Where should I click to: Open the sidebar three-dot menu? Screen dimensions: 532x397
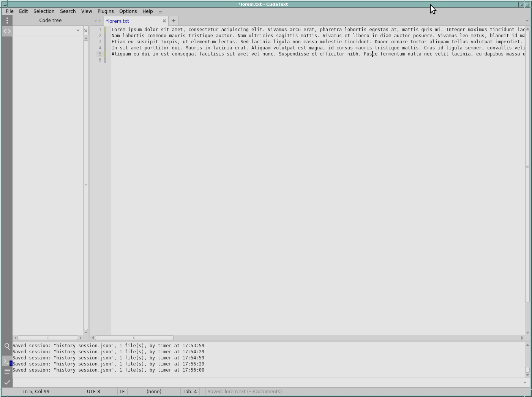(7, 21)
